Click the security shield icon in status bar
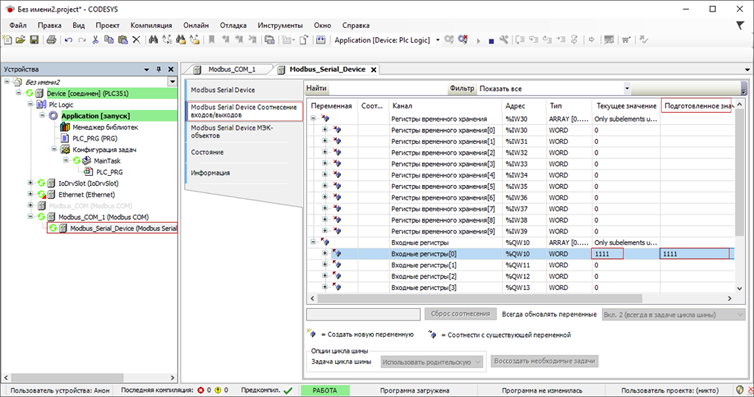The width and height of the screenshot is (754, 397). point(741,390)
